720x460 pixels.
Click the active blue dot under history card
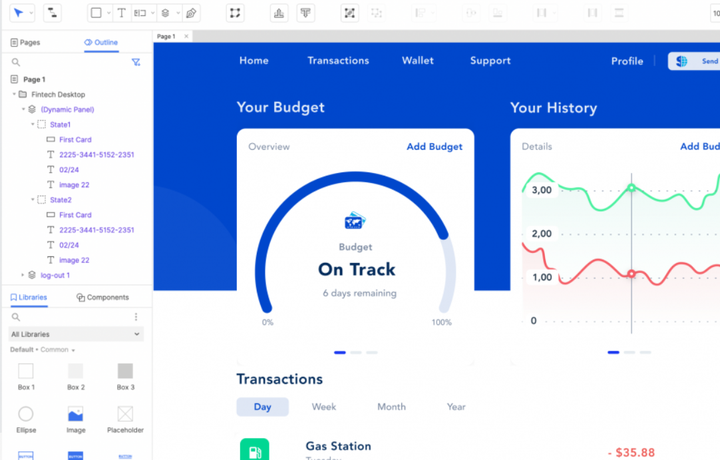[x=613, y=352]
